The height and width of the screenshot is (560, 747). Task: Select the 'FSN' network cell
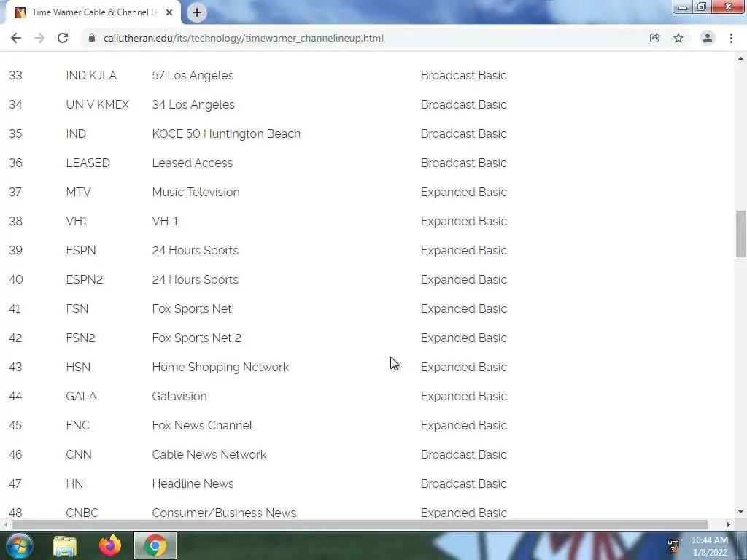point(77,308)
